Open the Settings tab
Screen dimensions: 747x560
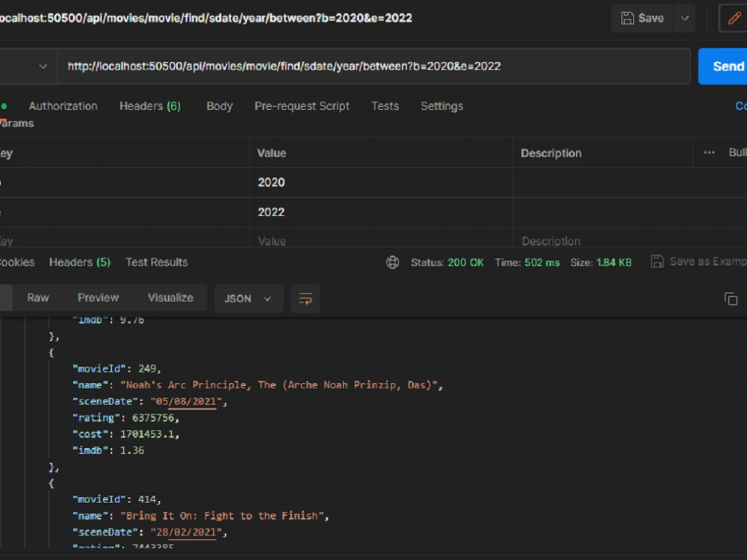pyautogui.click(x=441, y=106)
